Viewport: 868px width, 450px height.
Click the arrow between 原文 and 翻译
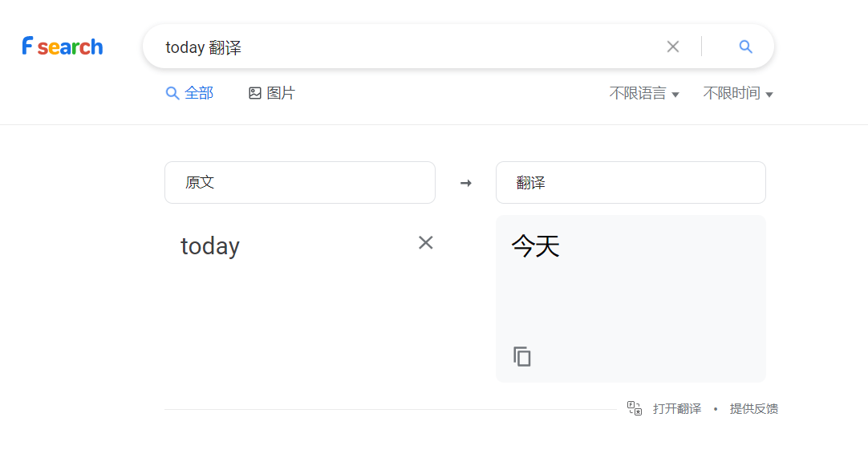click(465, 183)
